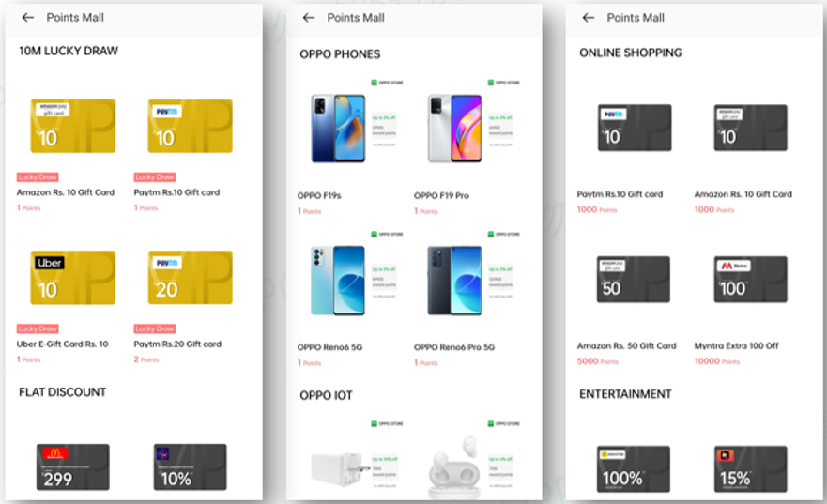Click the 'Uber E-Gift Card Rs. 10' title
This screenshot has width=827, height=504.
click(62, 344)
